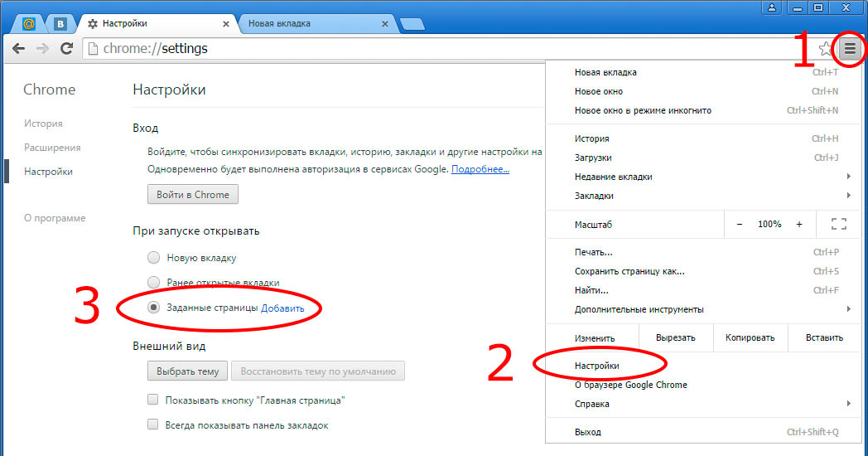Decrease zoom with minus button
Screen dimensions: 868x456
740,224
